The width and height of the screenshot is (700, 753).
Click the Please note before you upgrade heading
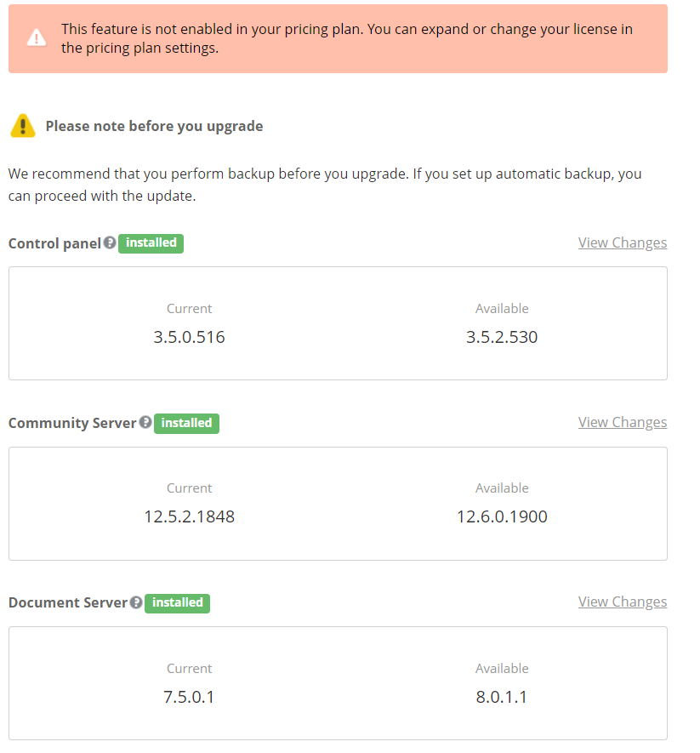coord(154,126)
